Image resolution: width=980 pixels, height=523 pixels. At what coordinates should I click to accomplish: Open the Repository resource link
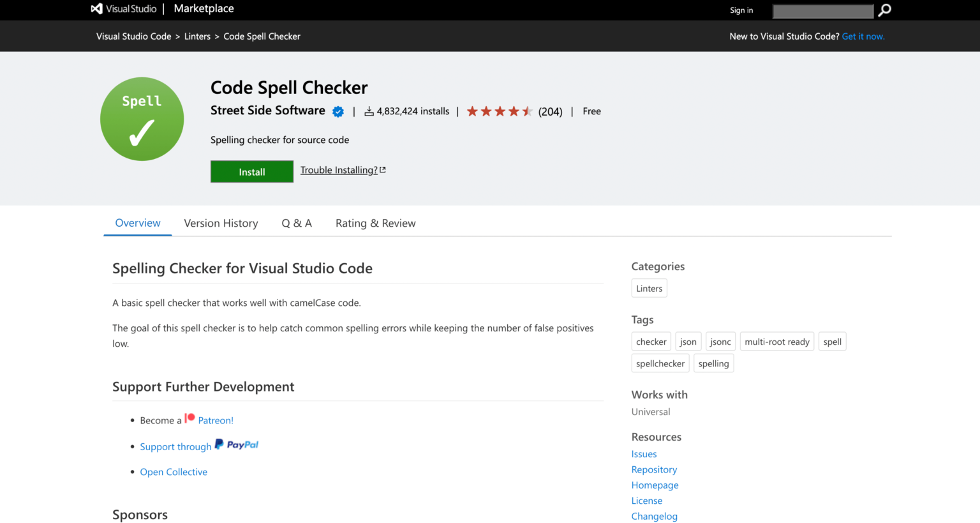654,469
